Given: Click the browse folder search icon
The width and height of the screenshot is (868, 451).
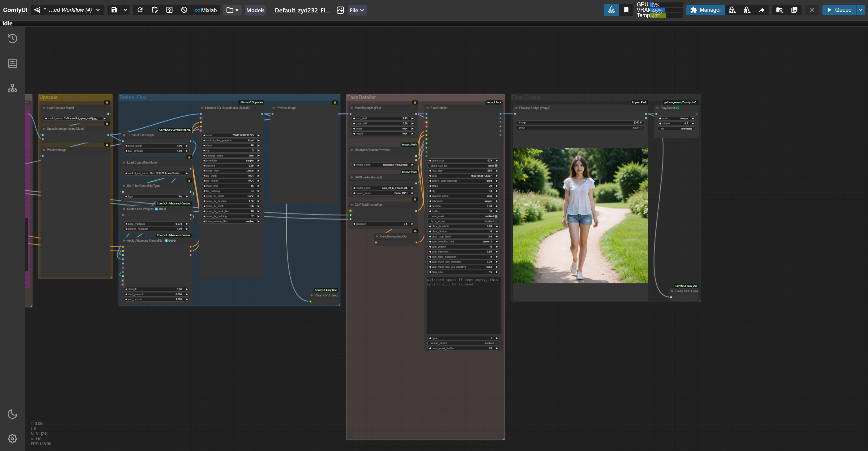Looking at the screenshot, I should click(779, 10).
